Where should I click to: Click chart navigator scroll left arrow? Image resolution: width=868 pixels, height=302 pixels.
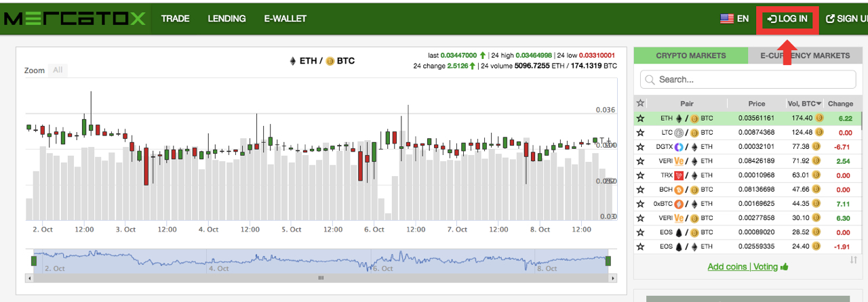coord(29,278)
